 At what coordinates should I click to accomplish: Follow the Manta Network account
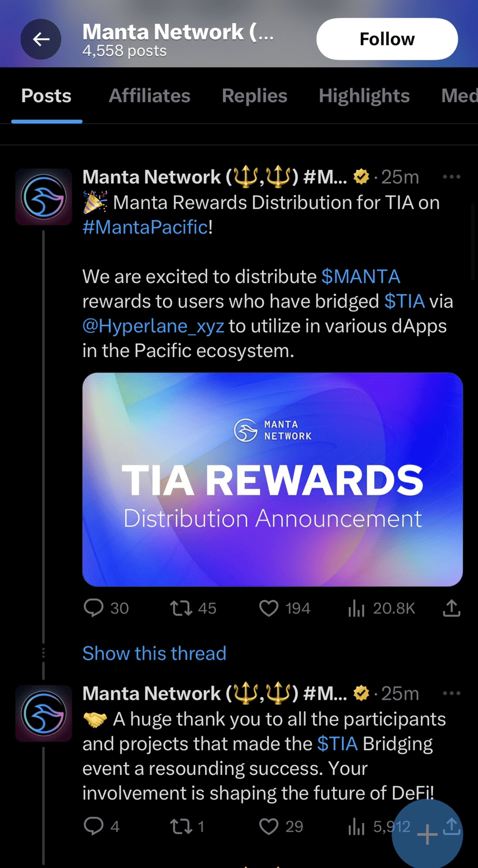coord(387,39)
